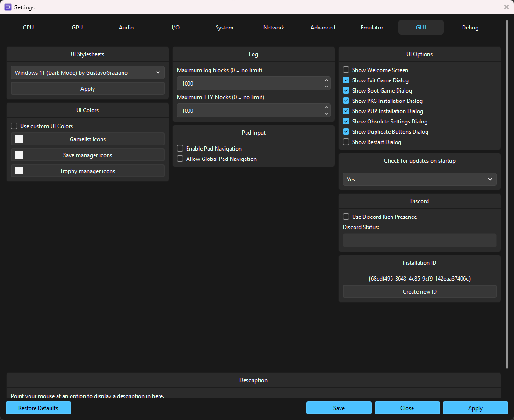The width and height of the screenshot is (514, 420).
Task: Switch to the Emulator tab
Action: pyautogui.click(x=372, y=28)
